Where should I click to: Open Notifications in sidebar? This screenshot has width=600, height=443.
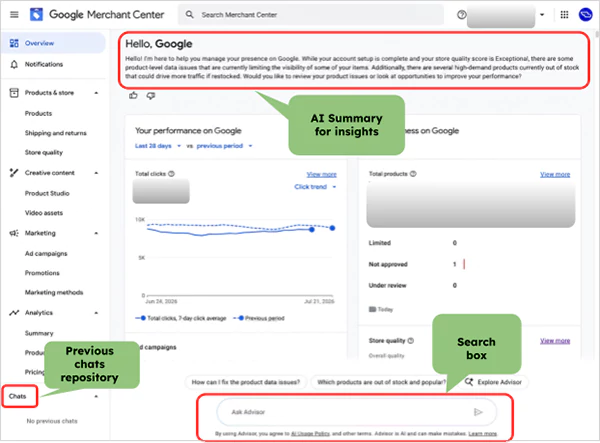pyautogui.click(x=44, y=64)
